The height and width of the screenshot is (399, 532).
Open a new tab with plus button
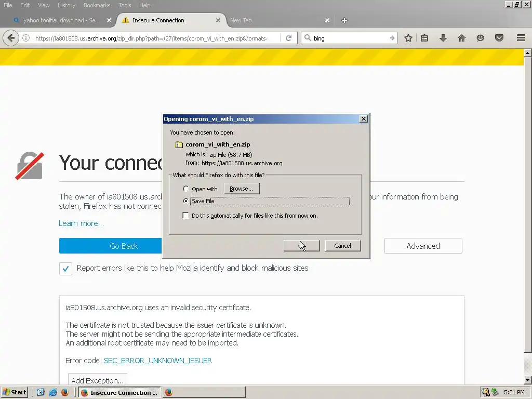[x=344, y=20]
